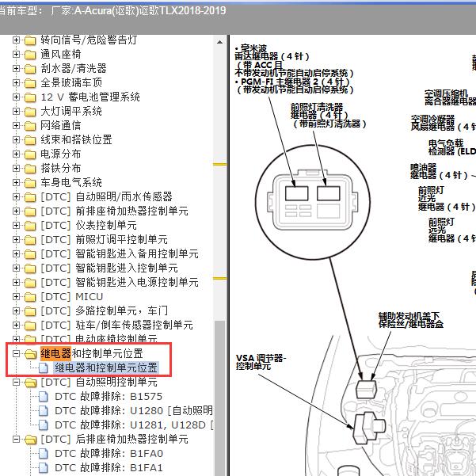Expand the 网络通信 tree node
This screenshot has width=476, height=476.
point(16,126)
